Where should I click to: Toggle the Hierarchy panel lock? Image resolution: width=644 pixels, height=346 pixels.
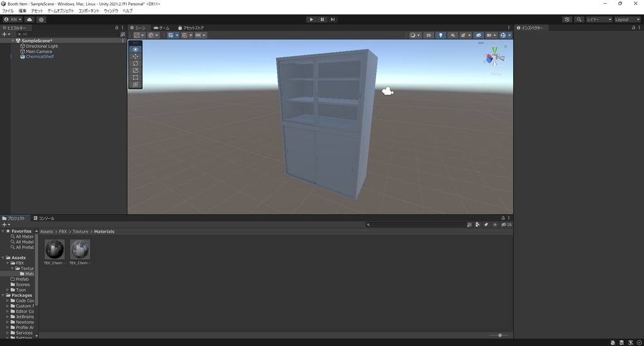pyautogui.click(x=116, y=28)
